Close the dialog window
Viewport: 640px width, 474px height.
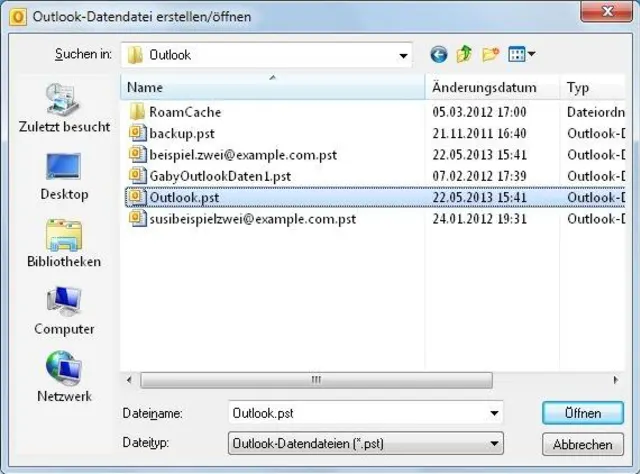pyautogui.click(x=607, y=11)
